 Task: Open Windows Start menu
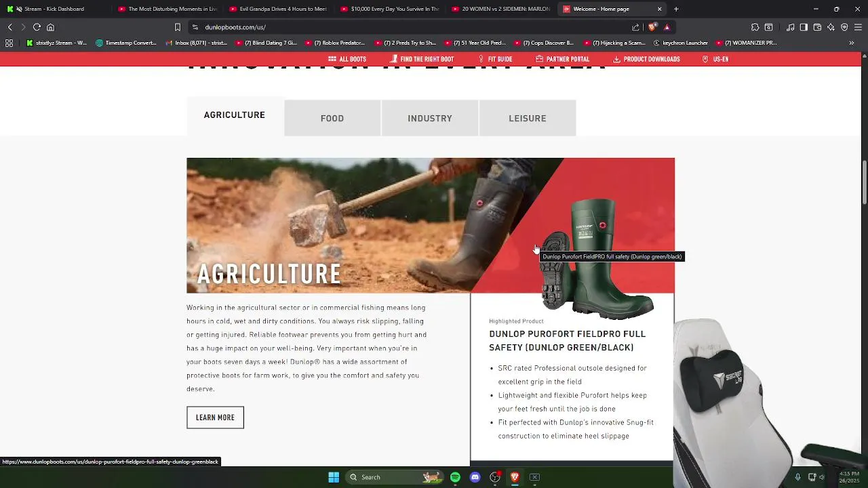(334, 477)
